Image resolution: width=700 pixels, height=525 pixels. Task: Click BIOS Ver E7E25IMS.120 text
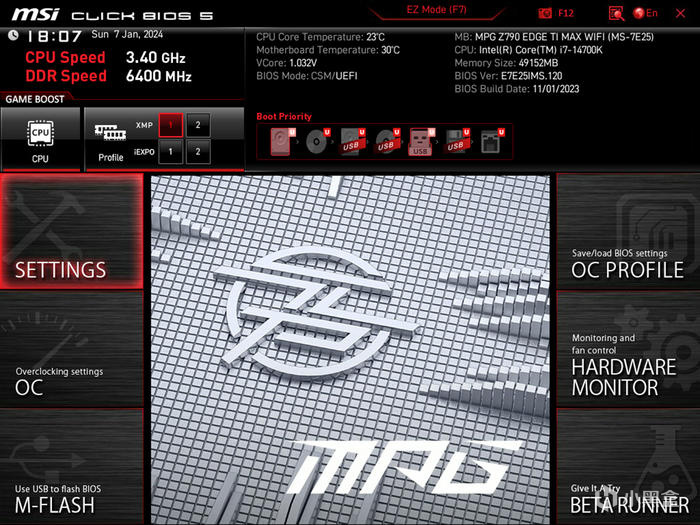point(508,76)
